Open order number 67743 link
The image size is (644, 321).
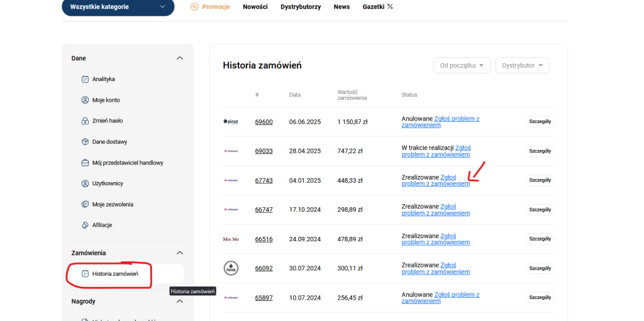pos(264,180)
